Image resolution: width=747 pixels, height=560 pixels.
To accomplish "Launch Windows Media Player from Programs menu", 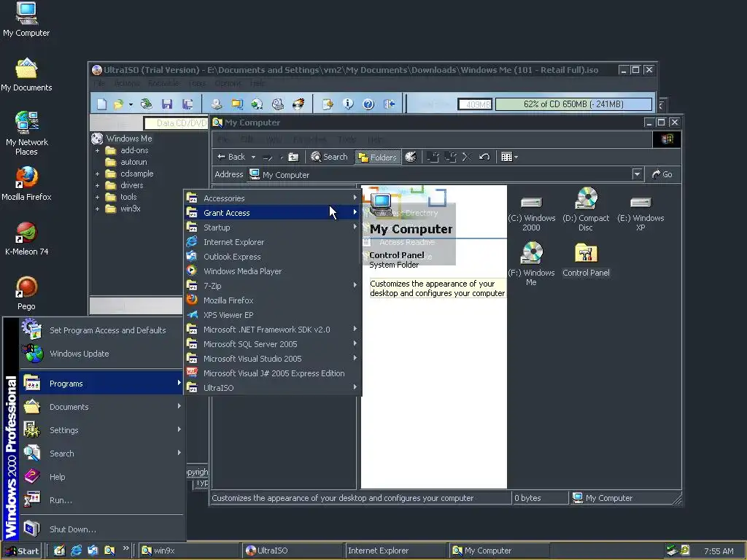I will pyautogui.click(x=273, y=271).
